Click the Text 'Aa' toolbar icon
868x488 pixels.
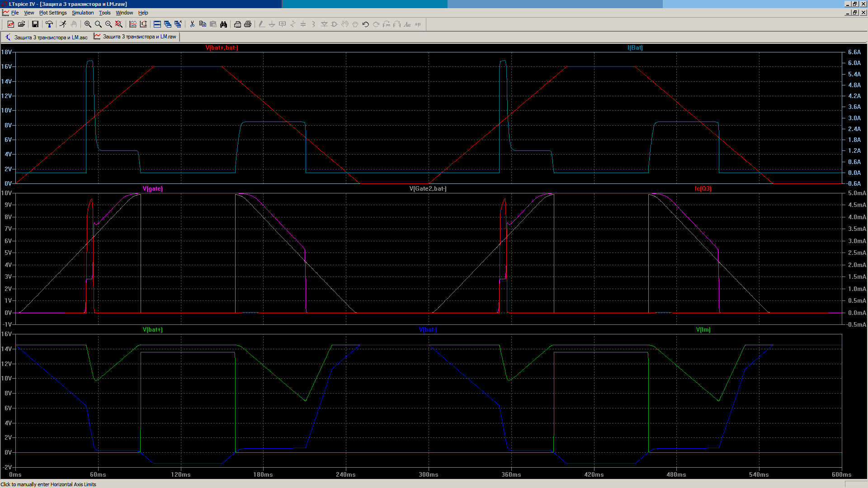tap(407, 24)
